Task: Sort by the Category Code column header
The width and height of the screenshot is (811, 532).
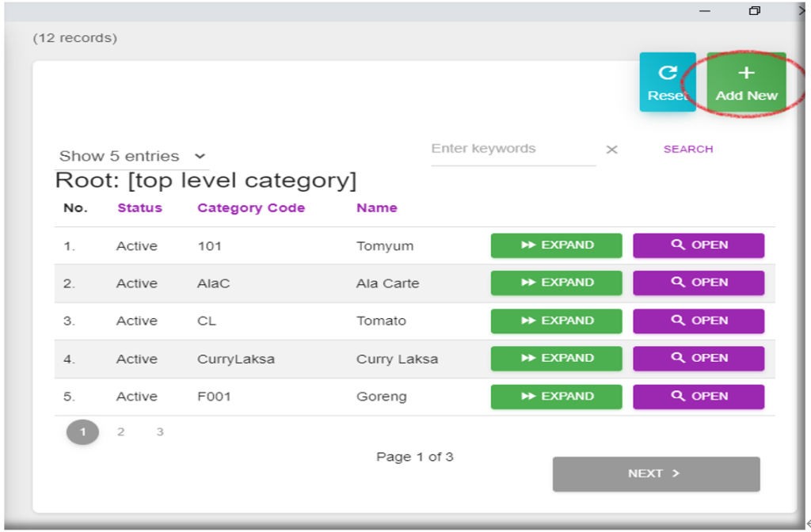Action: click(x=251, y=208)
